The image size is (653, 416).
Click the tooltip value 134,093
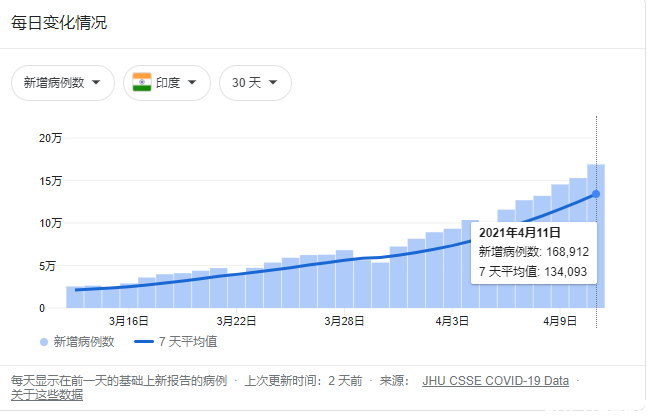566,272
